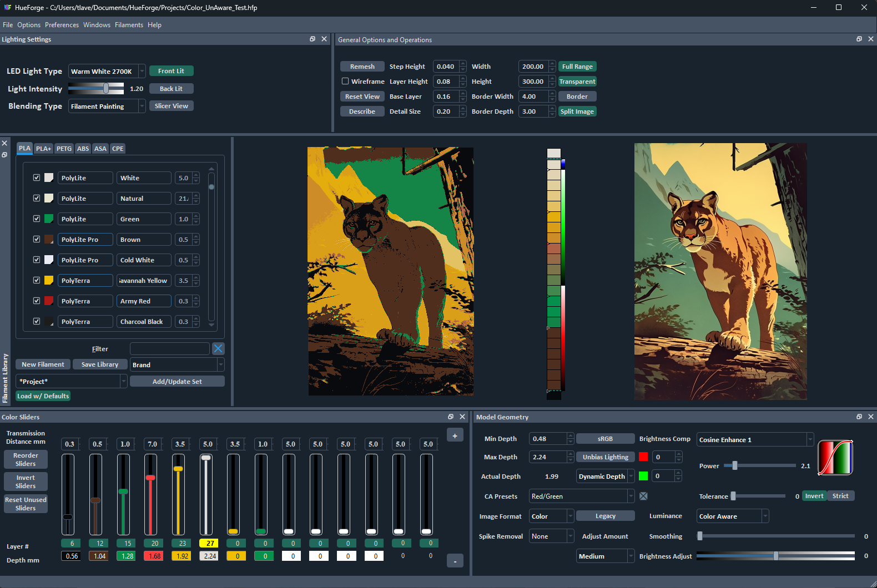Click the Add/Update Set button

point(177,381)
